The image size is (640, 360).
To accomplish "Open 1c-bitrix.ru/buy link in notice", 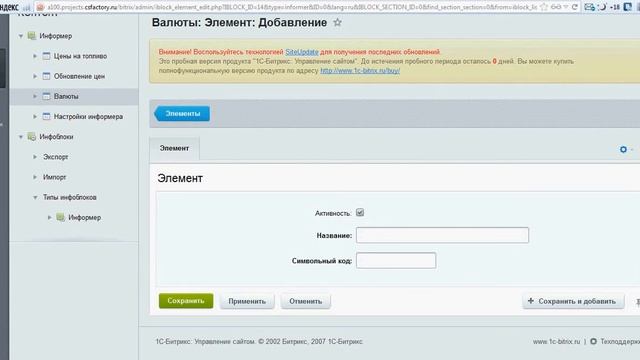I will tap(360, 71).
